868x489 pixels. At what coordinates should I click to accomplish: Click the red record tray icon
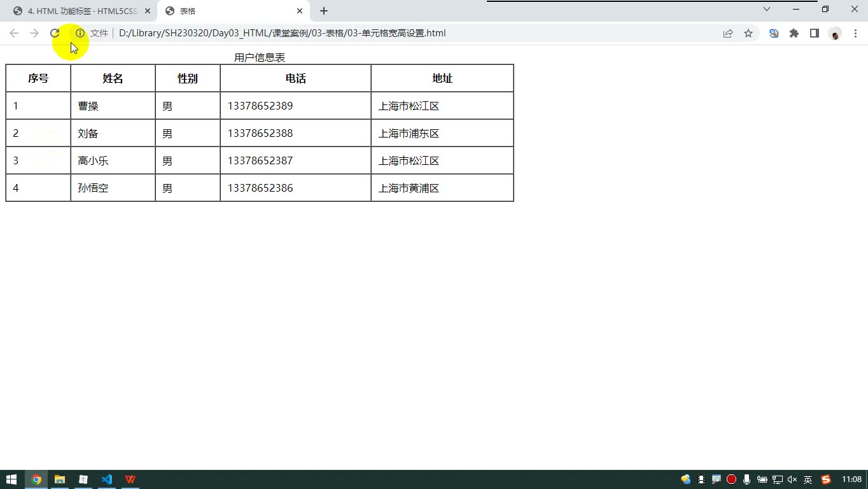coord(731,479)
